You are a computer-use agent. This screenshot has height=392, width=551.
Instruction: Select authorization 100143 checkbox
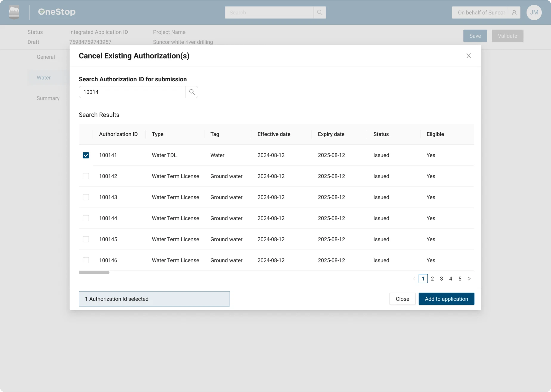coord(86,197)
